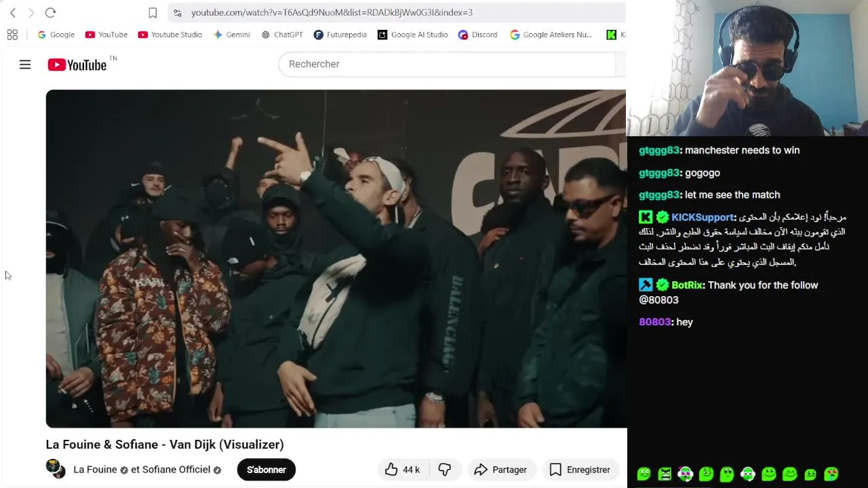This screenshot has width=868, height=488.
Task: Open the Google Ateliers Nu... bookmark
Action: (551, 35)
